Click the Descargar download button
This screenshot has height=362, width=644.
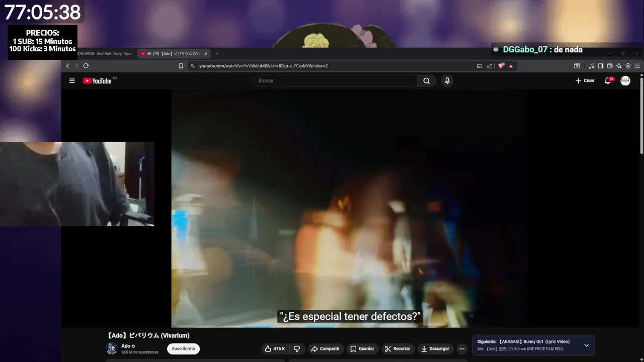click(435, 348)
